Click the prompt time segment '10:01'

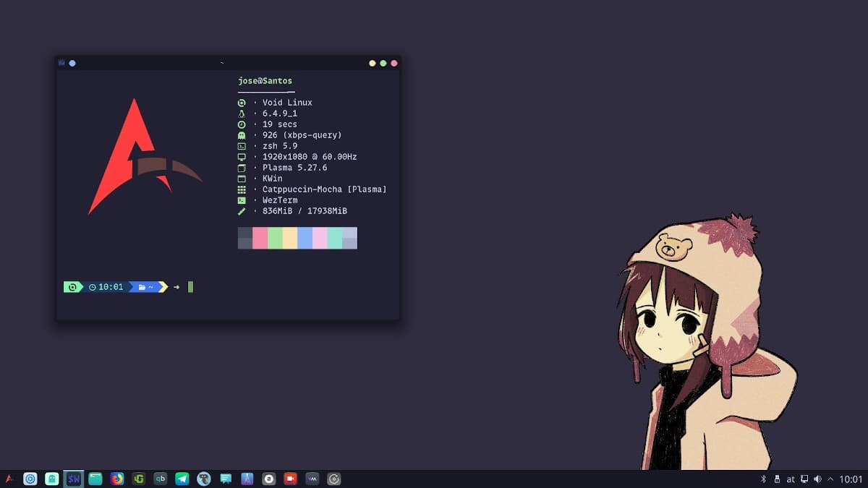(x=107, y=287)
